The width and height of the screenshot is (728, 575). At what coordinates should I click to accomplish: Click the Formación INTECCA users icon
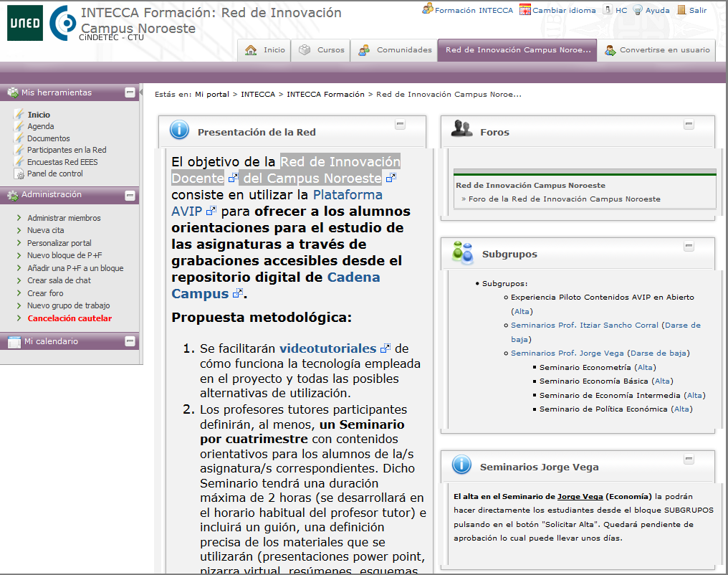428,9
